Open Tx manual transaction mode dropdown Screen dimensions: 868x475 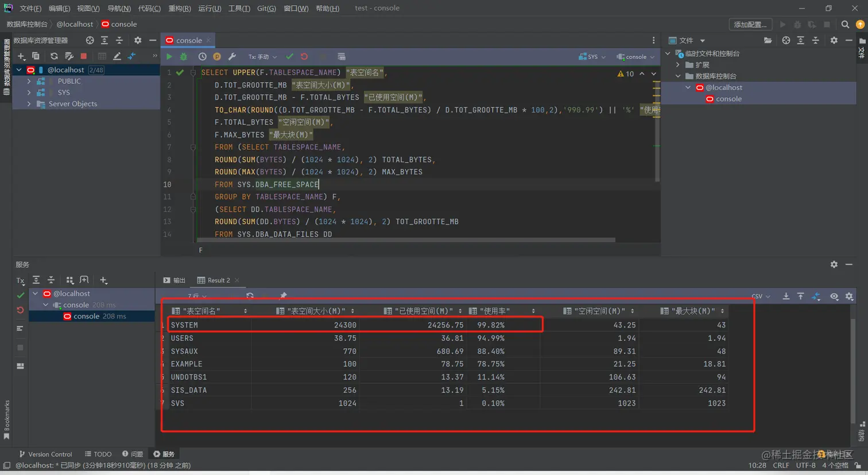click(262, 57)
